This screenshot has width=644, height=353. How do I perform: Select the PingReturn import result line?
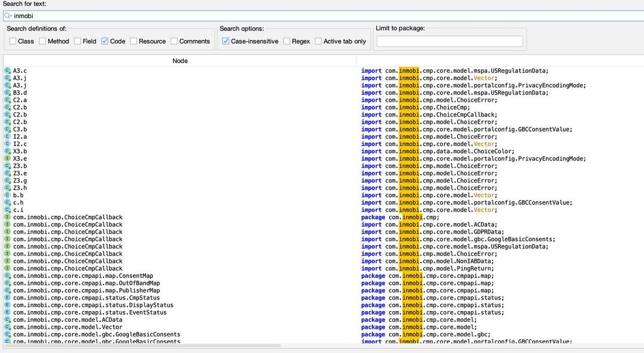pos(428,268)
